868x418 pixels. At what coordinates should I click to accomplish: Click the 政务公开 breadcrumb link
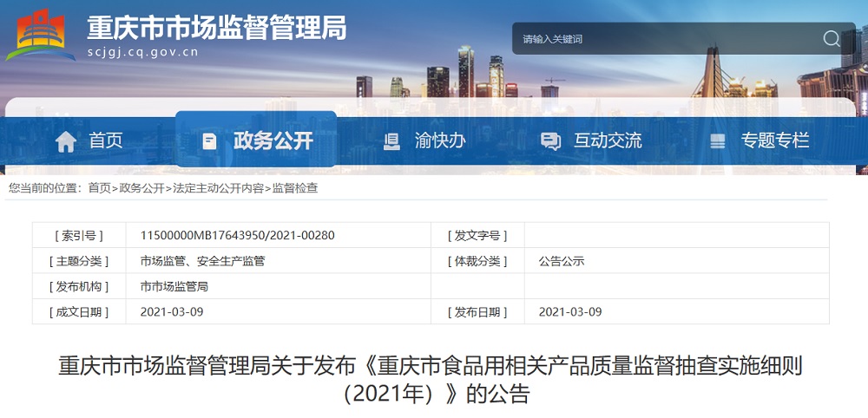coord(141,188)
